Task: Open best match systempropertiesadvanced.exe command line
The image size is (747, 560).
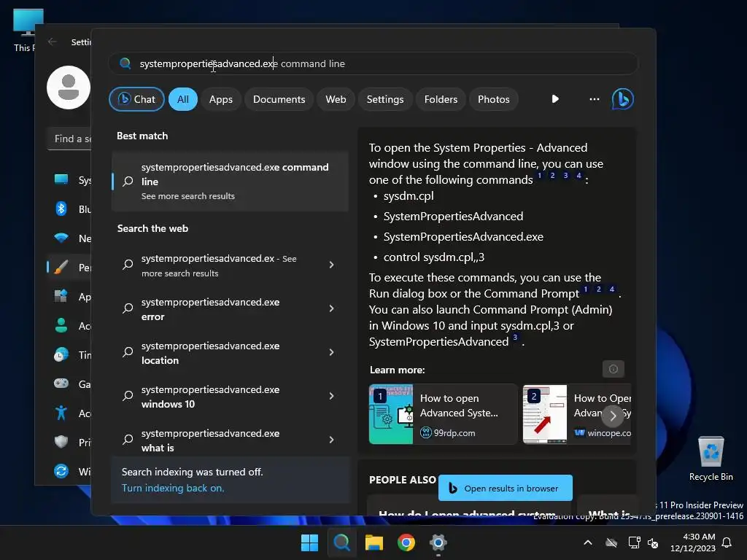Action: [x=231, y=182]
